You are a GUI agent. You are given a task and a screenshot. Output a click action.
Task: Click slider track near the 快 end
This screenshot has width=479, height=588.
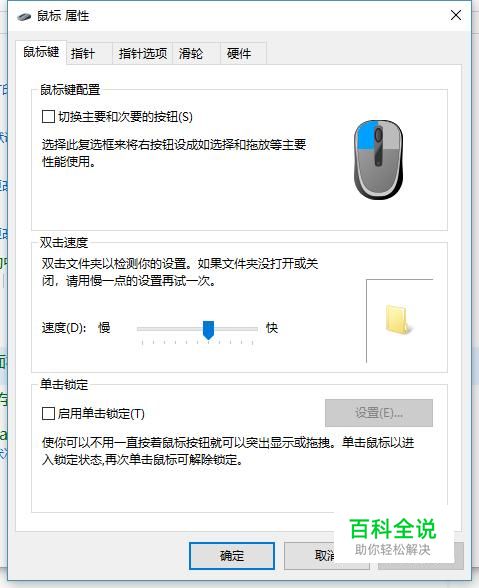248,329
